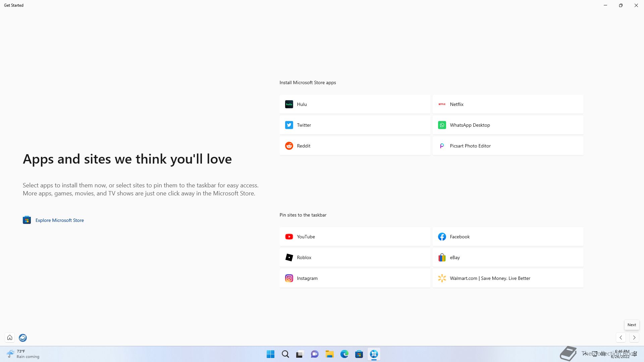Advance with the Next arrow button
This screenshot has height=362, width=644.
(634, 338)
